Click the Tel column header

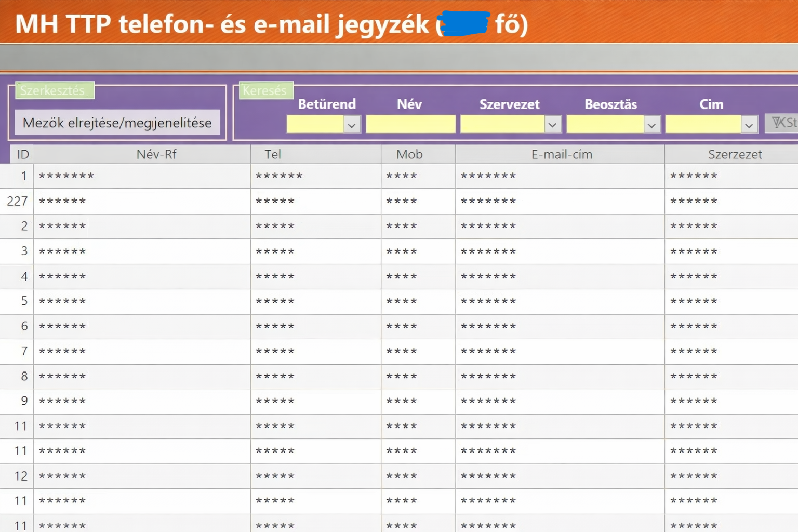pos(273,154)
